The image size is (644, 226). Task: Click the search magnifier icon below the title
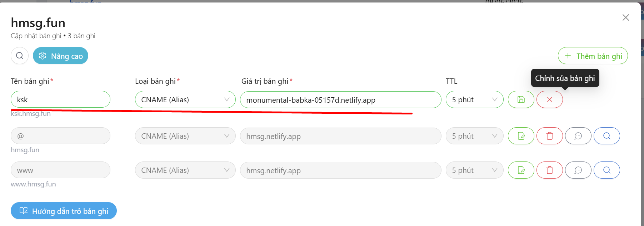[20, 56]
